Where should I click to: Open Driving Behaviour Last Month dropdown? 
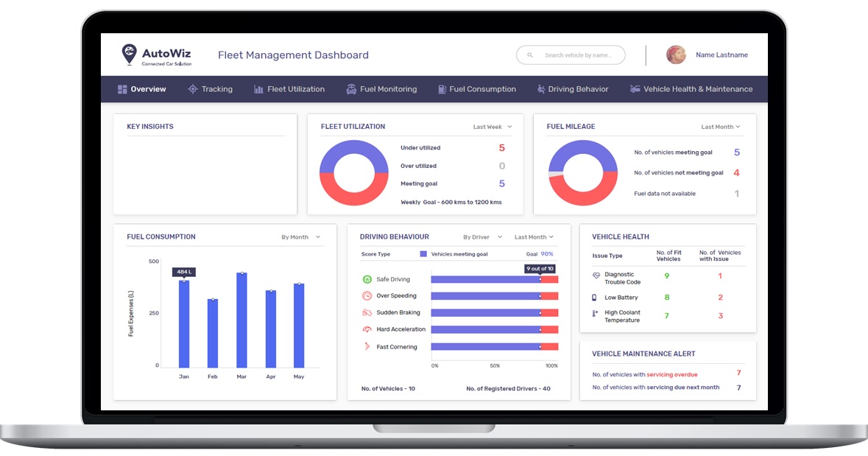click(x=534, y=237)
